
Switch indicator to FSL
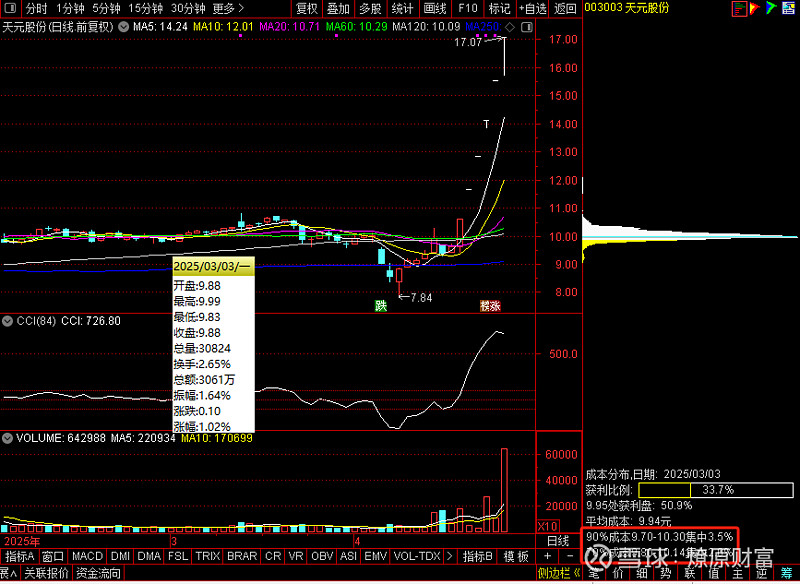tap(178, 556)
